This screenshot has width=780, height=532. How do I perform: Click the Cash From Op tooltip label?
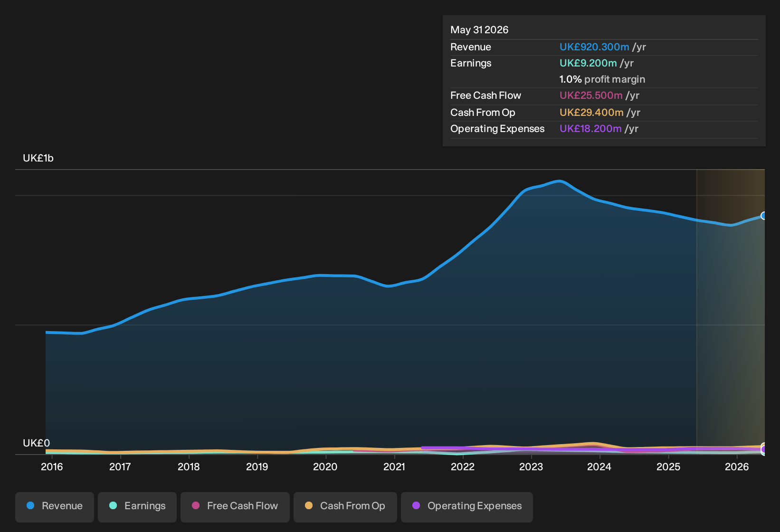(x=483, y=113)
